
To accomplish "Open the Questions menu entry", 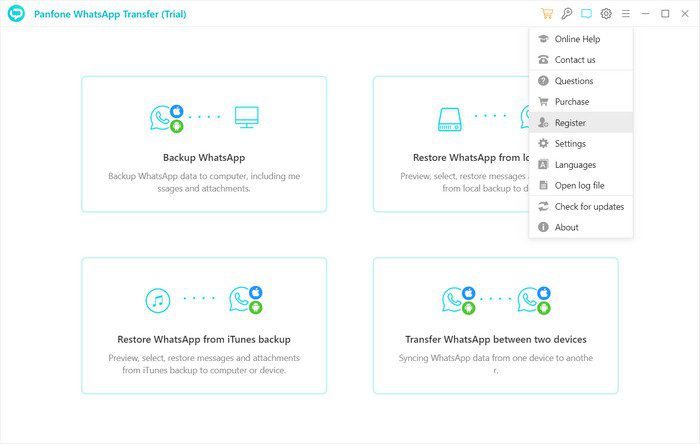I will [574, 81].
